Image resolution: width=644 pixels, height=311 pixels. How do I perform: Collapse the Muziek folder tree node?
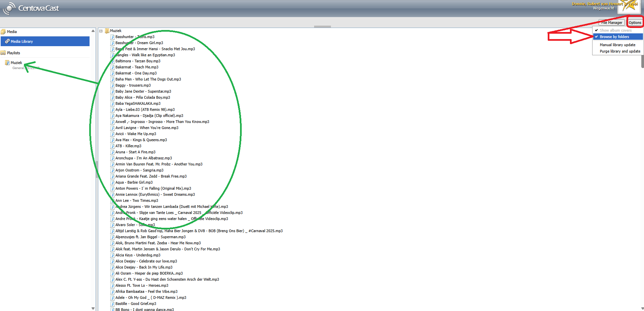(x=101, y=31)
